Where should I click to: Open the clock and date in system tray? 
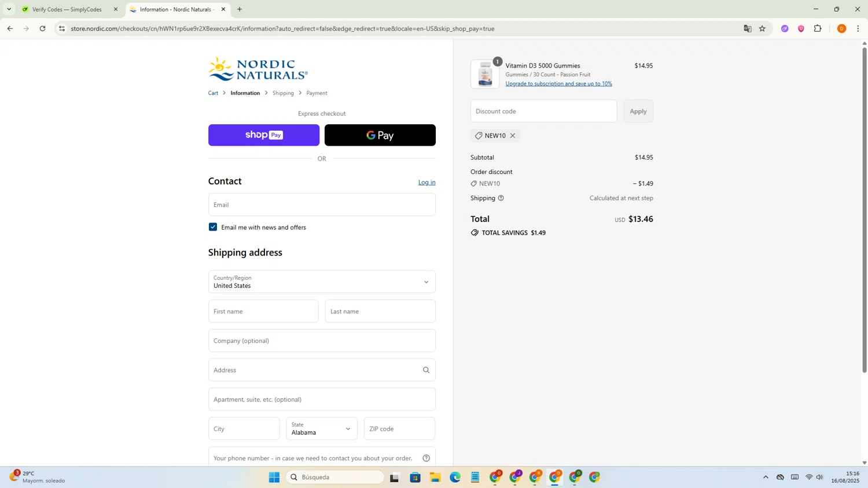click(x=845, y=477)
